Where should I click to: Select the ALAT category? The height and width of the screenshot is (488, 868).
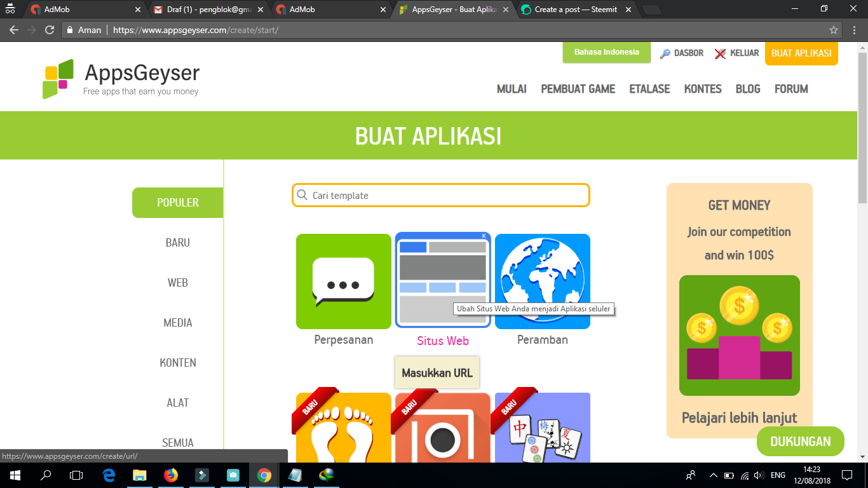pos(178,403)
